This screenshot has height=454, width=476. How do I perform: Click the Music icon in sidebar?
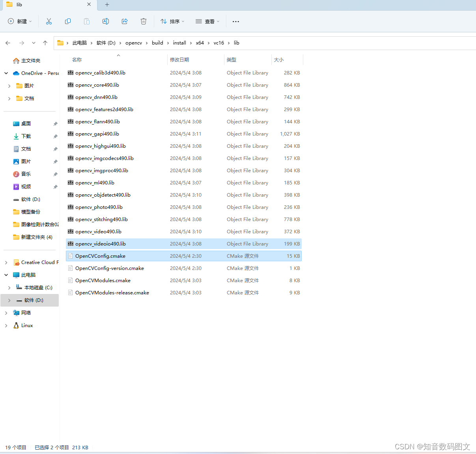[x=16, y=174]
